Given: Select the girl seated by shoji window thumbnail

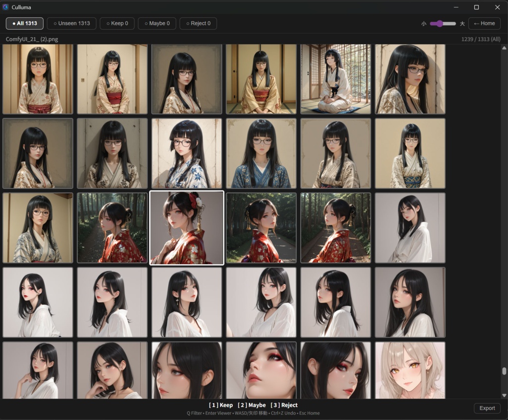Looking at the screenshot, I should tap(336, 79).
